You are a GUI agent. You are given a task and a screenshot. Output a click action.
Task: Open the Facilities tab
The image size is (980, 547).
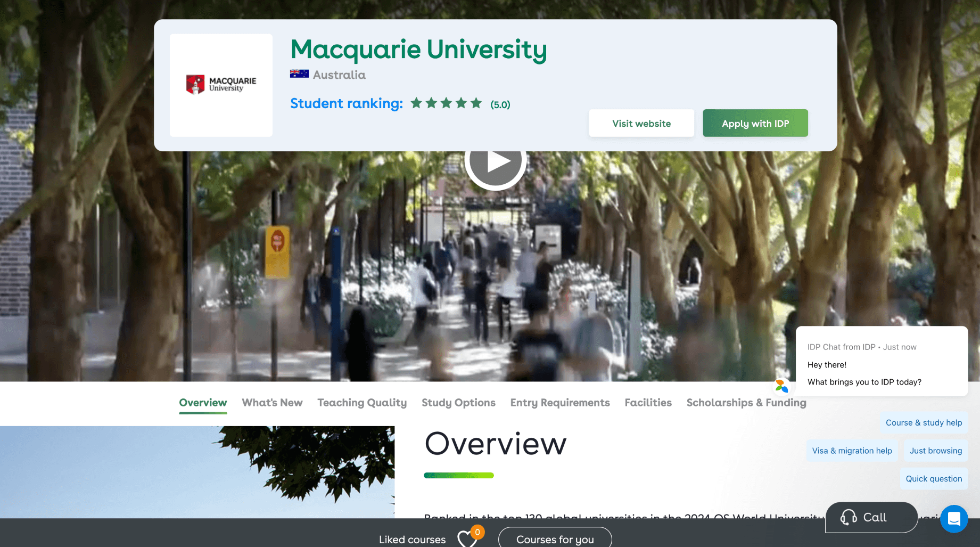tap(648, 403)
